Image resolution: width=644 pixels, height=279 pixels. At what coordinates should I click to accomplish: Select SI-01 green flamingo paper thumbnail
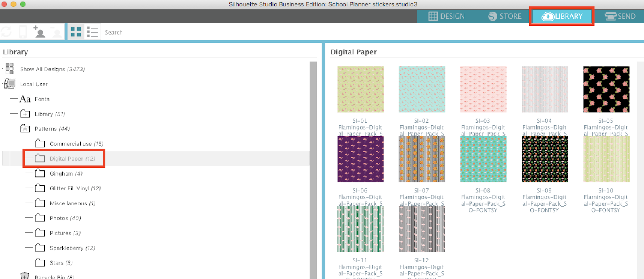[x=361, y=89]
